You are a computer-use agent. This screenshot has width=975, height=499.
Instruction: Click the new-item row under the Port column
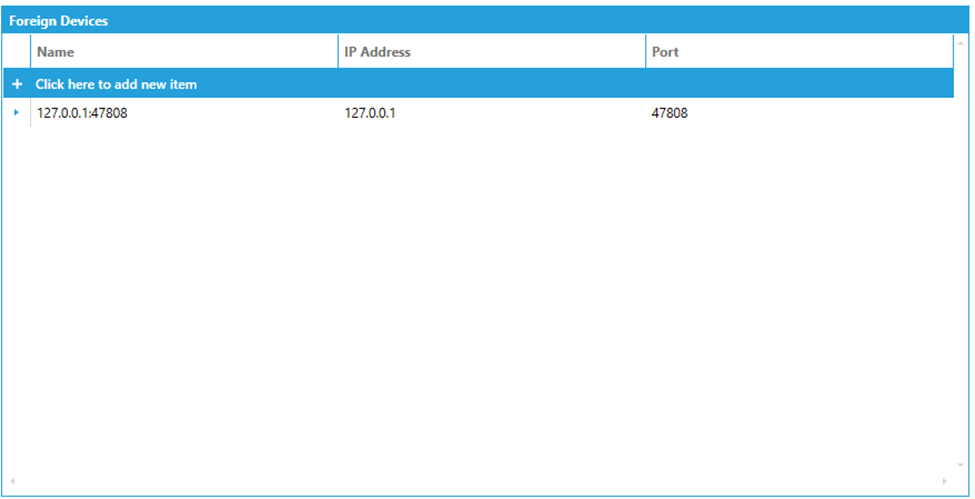click(x=798, y=85)
